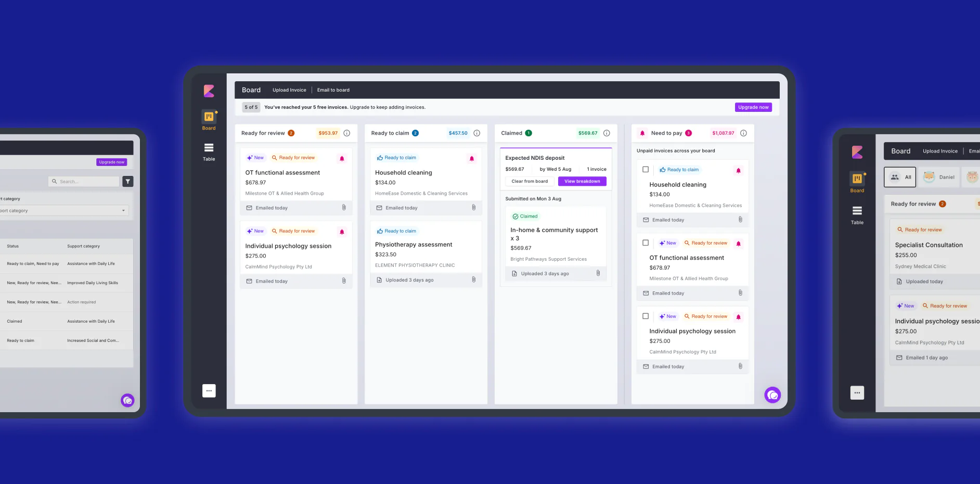This screenshot has width=980, height=484.
Task: Click View breakdown for NDIS deposit
Action: coord(582,181)
